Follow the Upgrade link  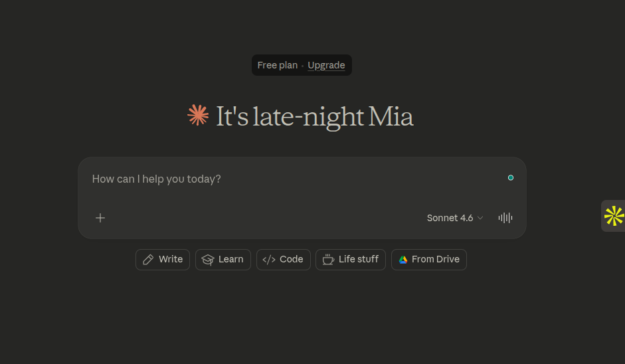(326, 65)
